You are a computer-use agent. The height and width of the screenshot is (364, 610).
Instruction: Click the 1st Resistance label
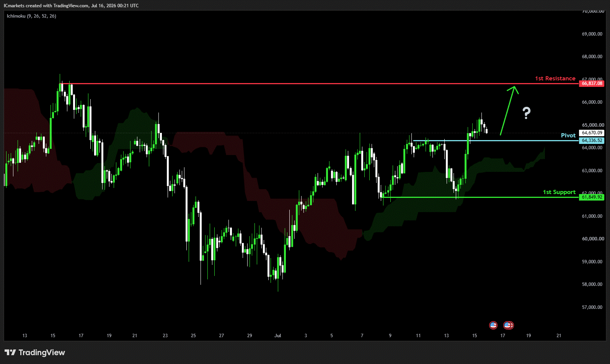click(x=555, y=78)
